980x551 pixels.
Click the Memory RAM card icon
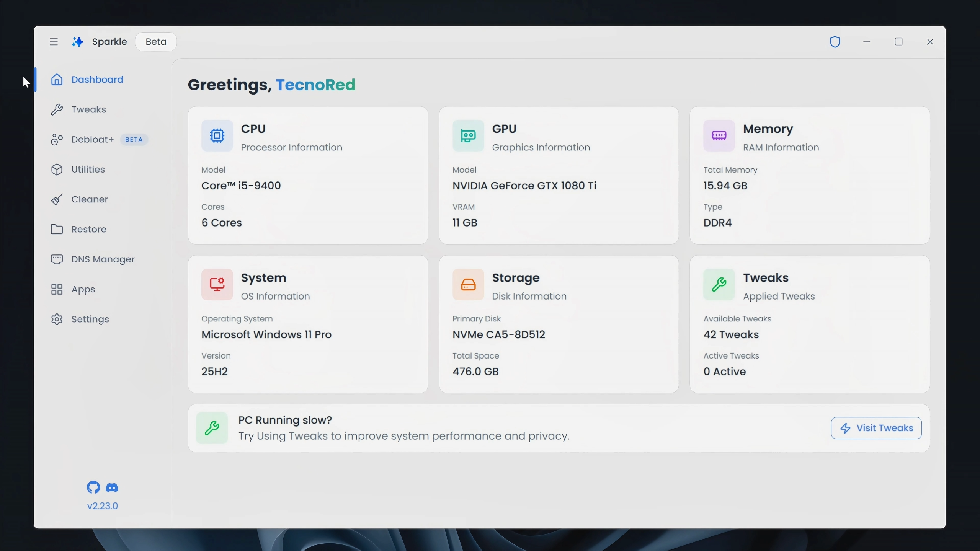point(719,135)
